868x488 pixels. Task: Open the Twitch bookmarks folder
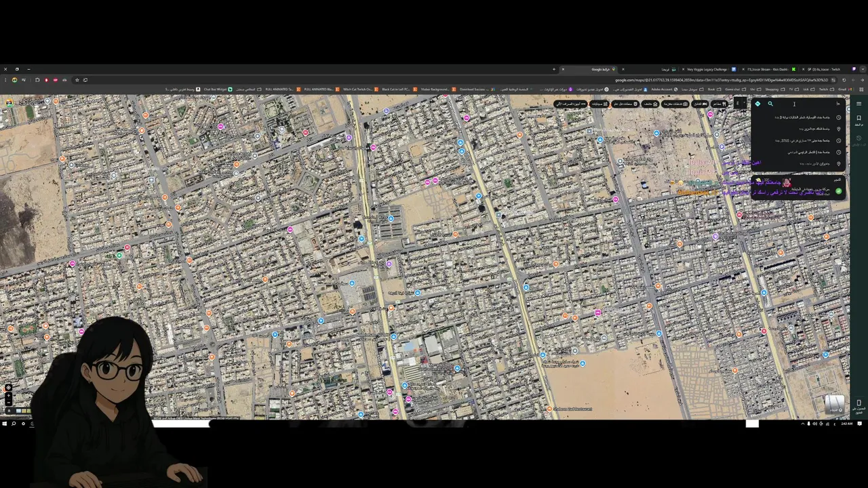click(827, 89)
